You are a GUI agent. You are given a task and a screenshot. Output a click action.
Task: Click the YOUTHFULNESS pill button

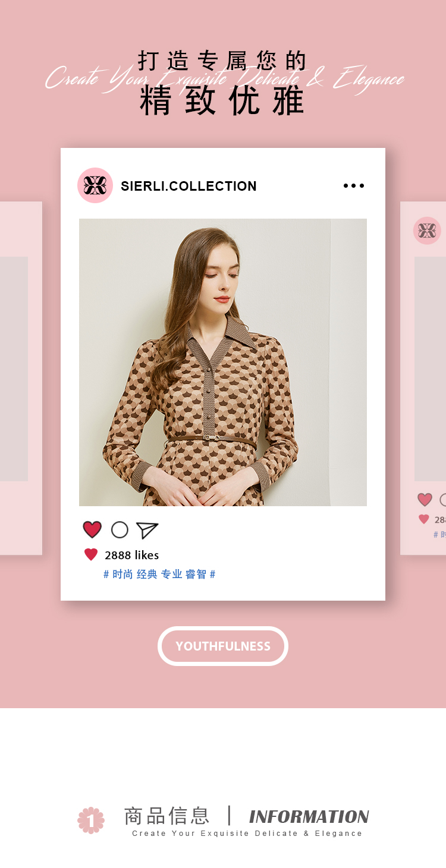click(223, 646)
